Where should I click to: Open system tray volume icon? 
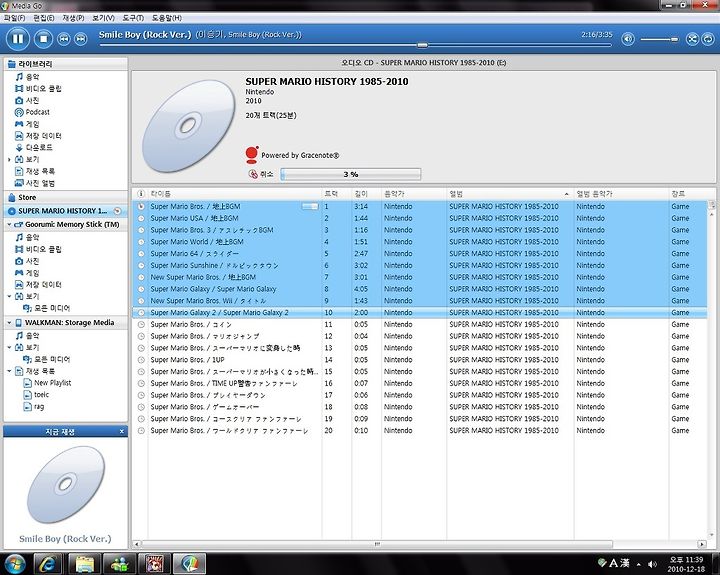click(x=652, y=564)
